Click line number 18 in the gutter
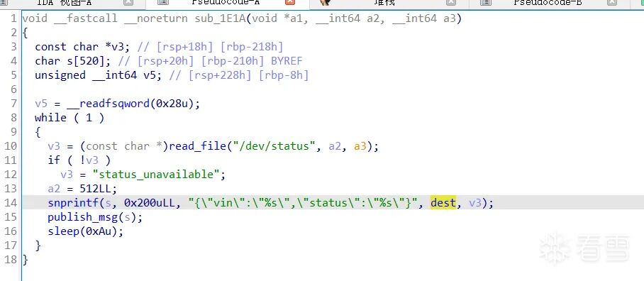644x281 pixels. [x=11, y=260]
